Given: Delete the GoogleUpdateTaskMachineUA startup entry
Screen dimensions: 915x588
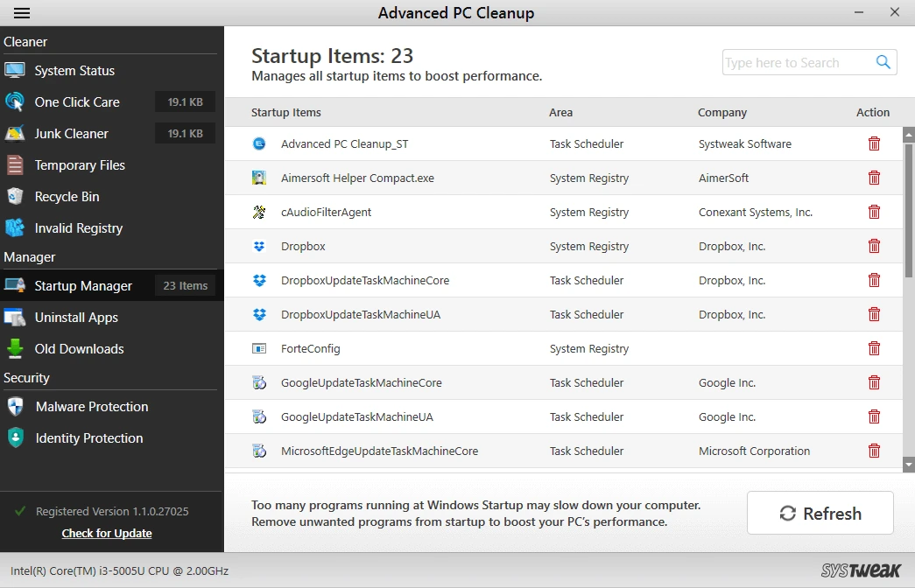Looking at the screenshot, I should [x=874, y=416].
